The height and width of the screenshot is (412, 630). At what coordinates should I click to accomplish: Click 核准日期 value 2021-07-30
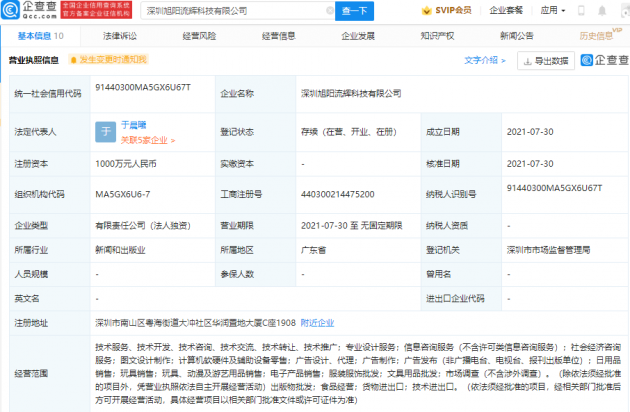point(530,164)
